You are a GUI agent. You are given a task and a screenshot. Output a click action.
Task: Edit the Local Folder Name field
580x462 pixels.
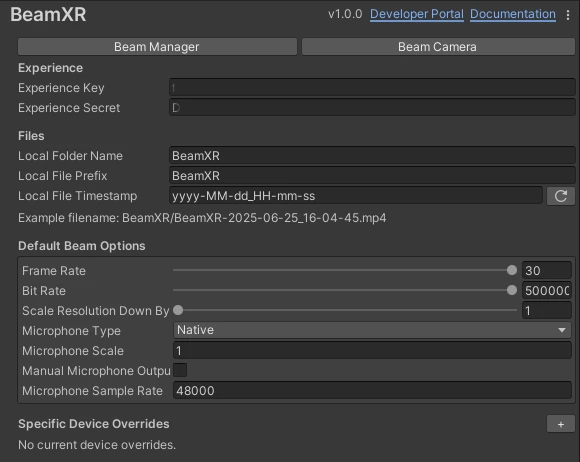372,156
